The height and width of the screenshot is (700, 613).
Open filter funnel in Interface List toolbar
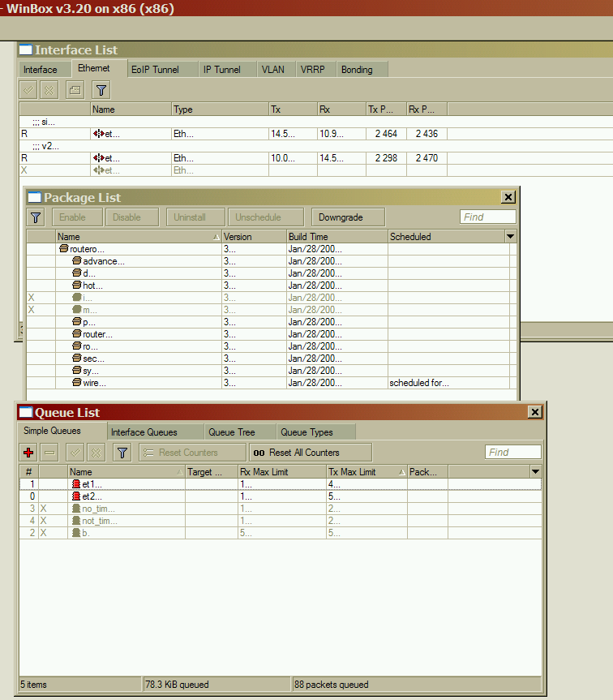(101, 90)
